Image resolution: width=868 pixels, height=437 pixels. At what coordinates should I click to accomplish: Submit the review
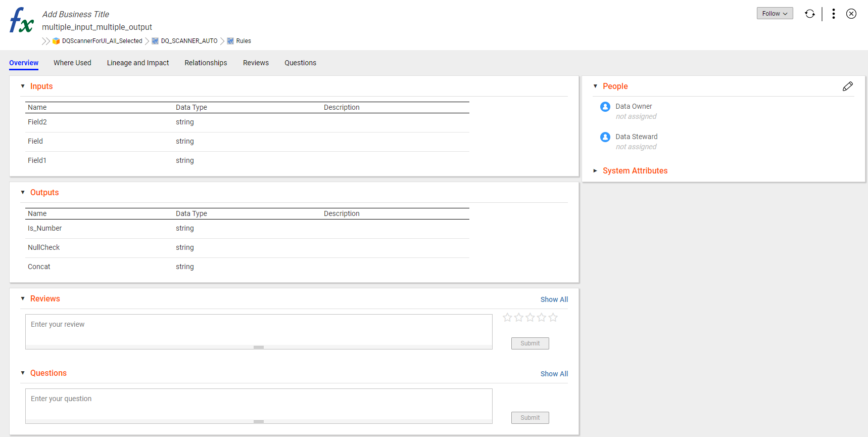coord(530,343)
